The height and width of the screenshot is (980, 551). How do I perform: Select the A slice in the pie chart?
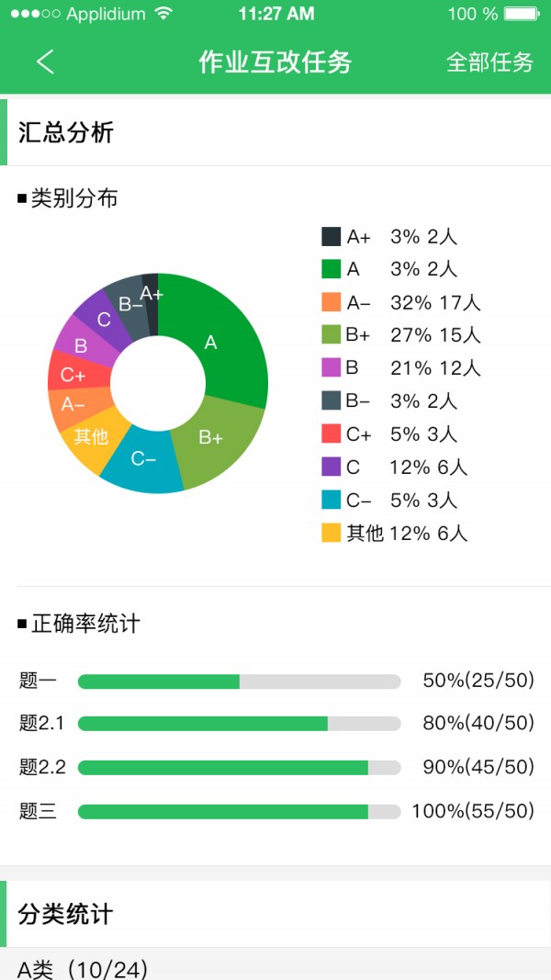pyautogui.click(x=211, y=344)
